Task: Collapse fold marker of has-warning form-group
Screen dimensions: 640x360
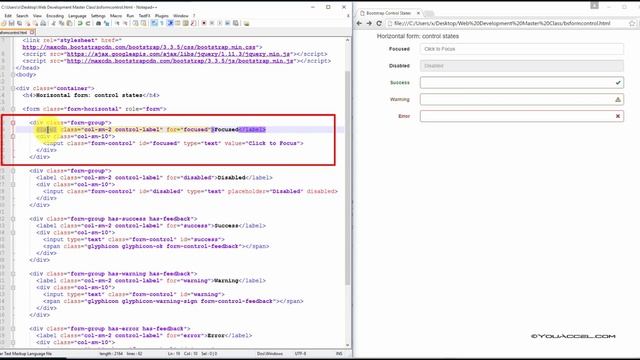Action: coord(13,273)
